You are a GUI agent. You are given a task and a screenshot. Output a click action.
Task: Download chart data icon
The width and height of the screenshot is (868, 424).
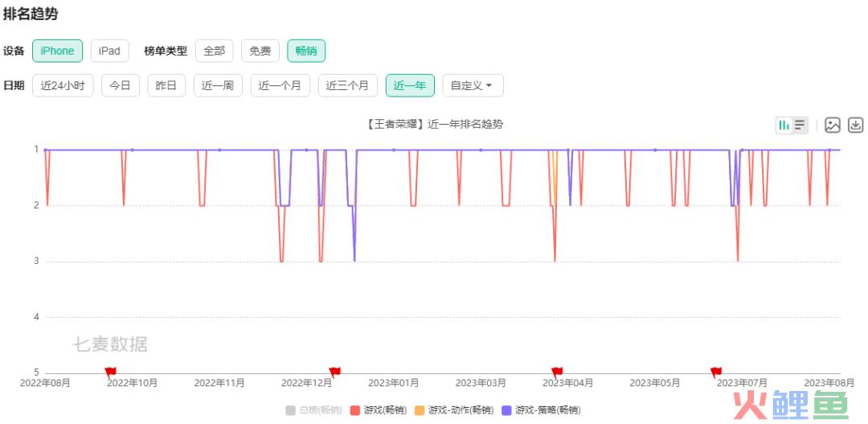(856, 126)
